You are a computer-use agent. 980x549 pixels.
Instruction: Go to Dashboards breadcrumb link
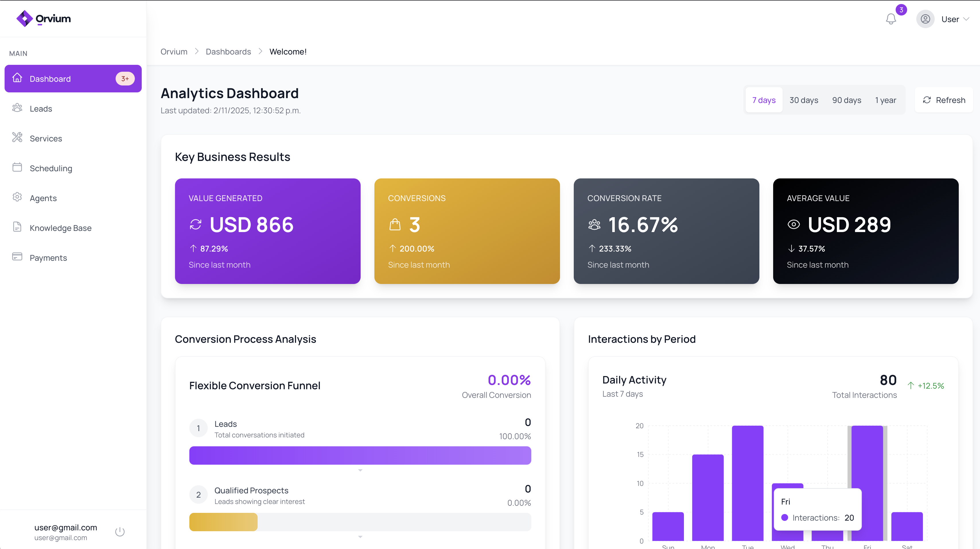[228, 51]
